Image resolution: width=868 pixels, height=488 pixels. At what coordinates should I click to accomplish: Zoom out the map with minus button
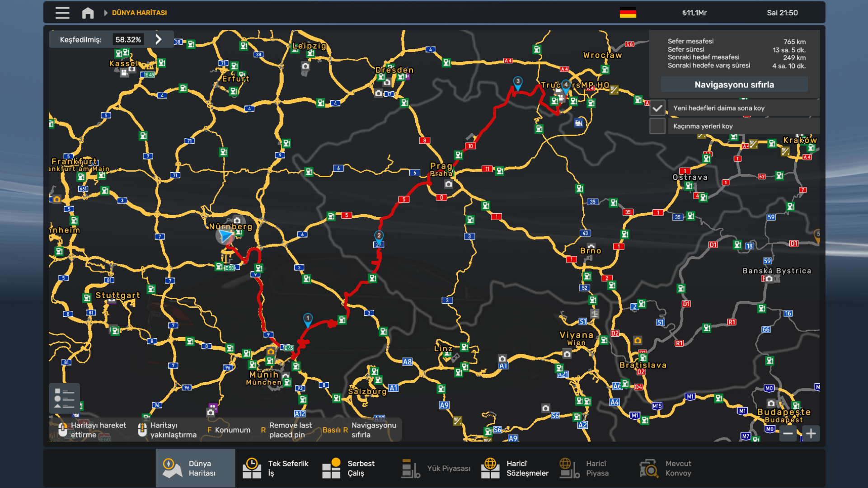click(788, 434)
